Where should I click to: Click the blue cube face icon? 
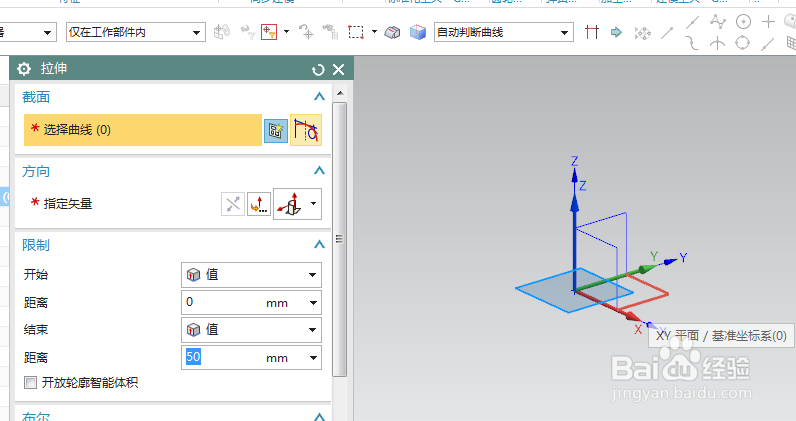(418, 33)
